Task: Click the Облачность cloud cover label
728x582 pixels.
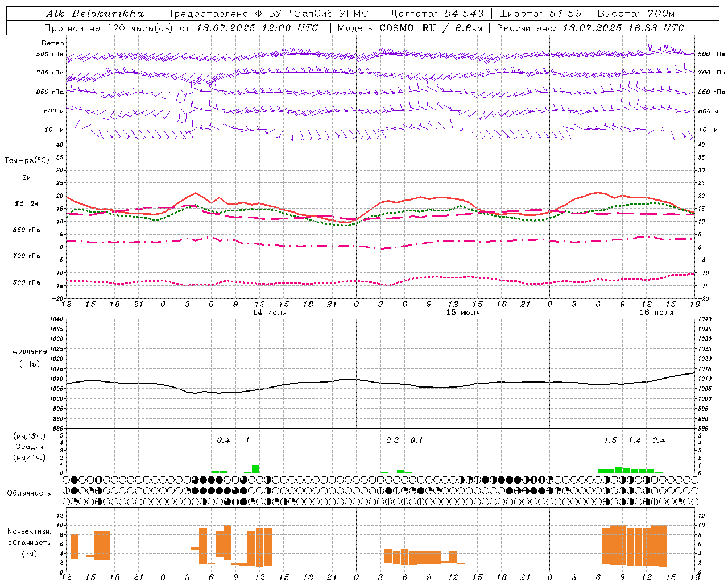Action: (29, 493)
